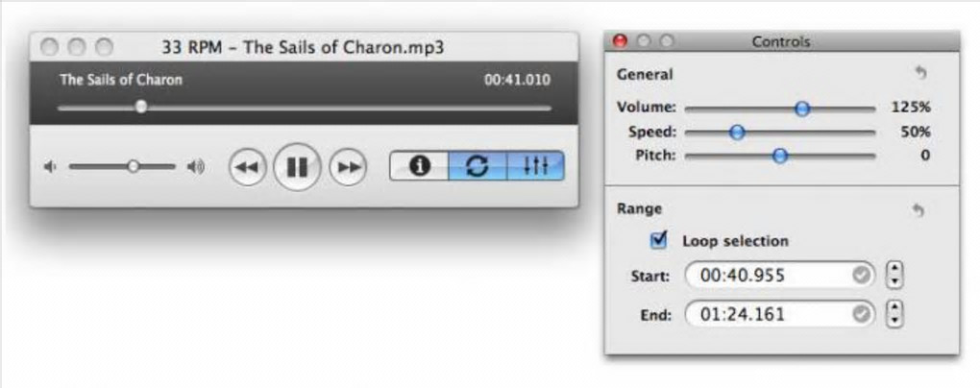Click the Speed slider handle
980x388 pixels.
(737, 133)
